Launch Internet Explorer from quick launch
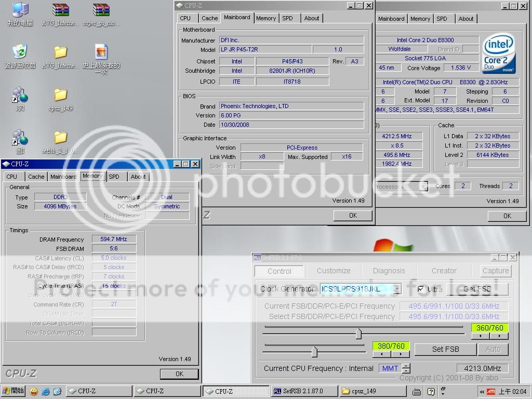This screenshot has width=532, height=399. pyautogui.click(x=46, y=392)
